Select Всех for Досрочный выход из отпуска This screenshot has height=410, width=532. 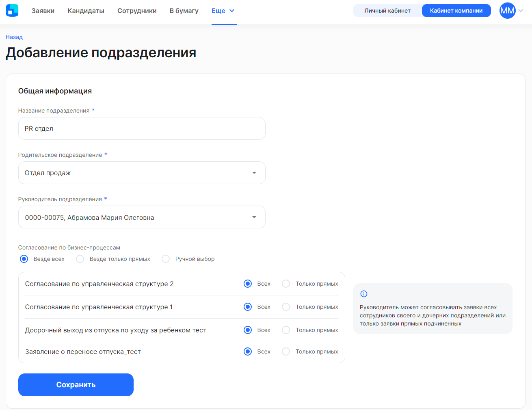click(x=248, y=330)
